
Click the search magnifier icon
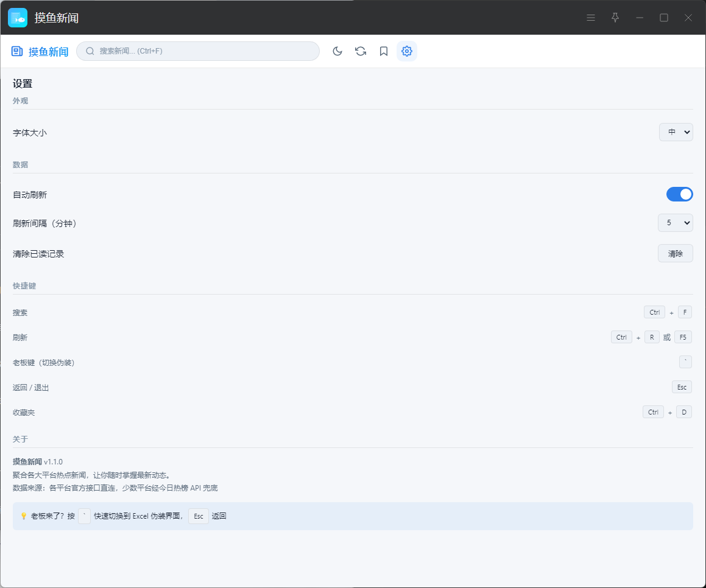(90, 51)
